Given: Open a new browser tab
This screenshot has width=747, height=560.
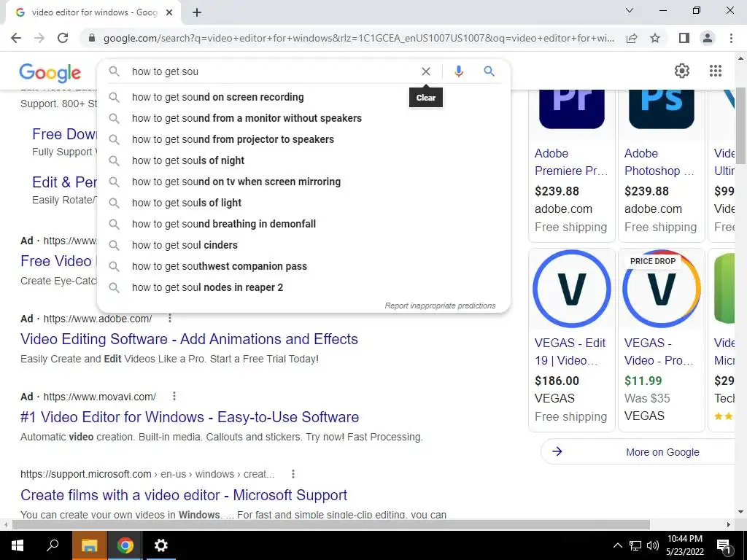Looking at the screenshot, I should [197, 13].
